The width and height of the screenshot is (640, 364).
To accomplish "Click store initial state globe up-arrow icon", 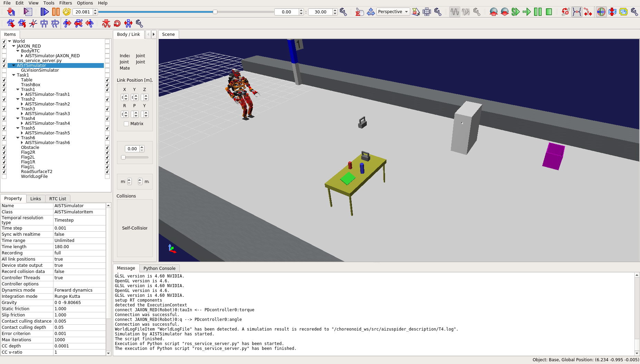I will point(493,12).
